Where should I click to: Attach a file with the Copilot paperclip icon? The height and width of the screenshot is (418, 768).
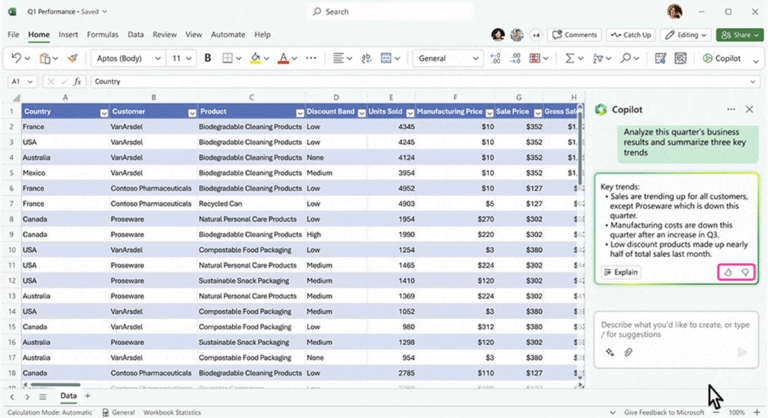tap(629, 352)
